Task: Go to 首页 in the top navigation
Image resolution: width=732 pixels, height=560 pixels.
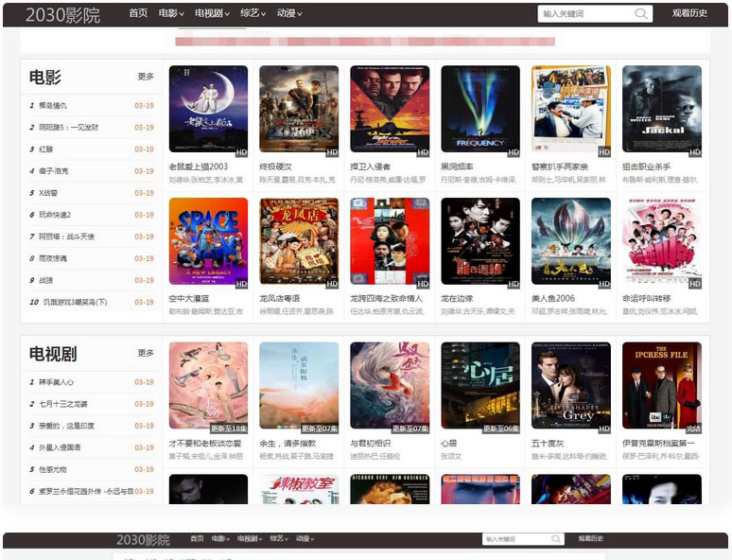Action: (x=138, y=13)
